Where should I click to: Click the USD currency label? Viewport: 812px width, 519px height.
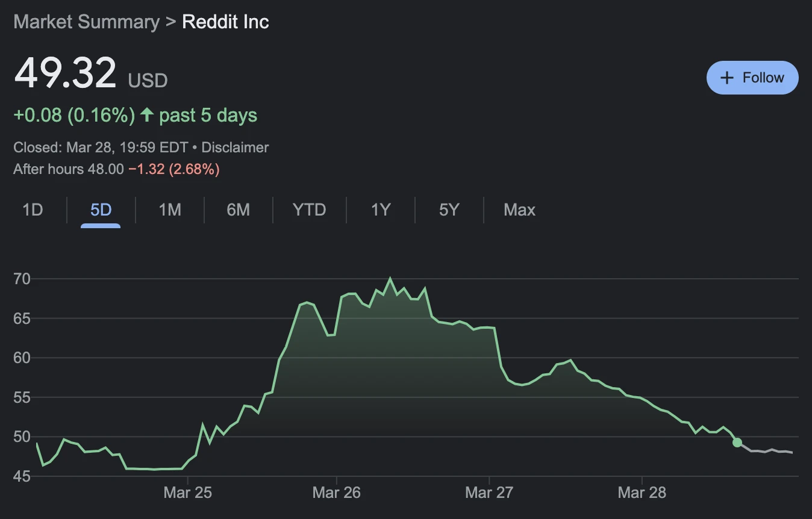pos(148,80)
